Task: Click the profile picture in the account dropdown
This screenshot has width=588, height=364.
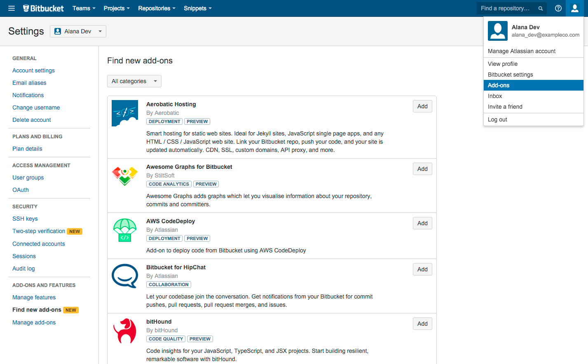Action: coord(497,31)
